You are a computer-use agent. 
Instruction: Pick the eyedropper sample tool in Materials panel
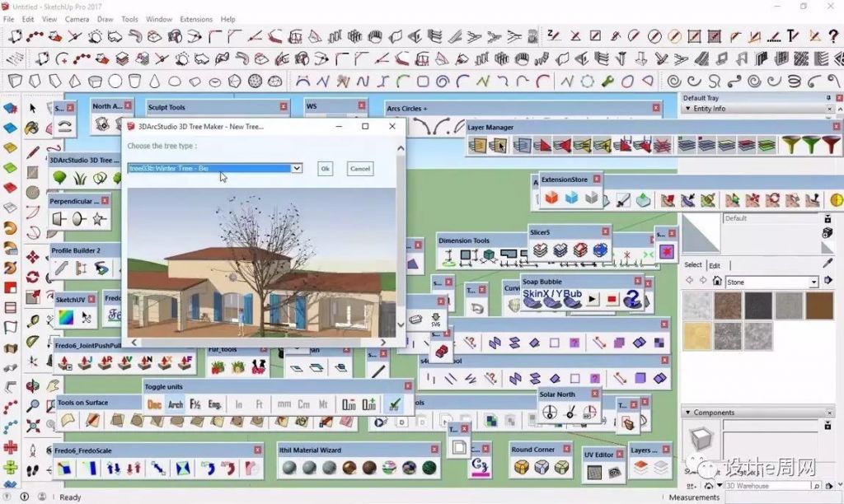point(828,264)
